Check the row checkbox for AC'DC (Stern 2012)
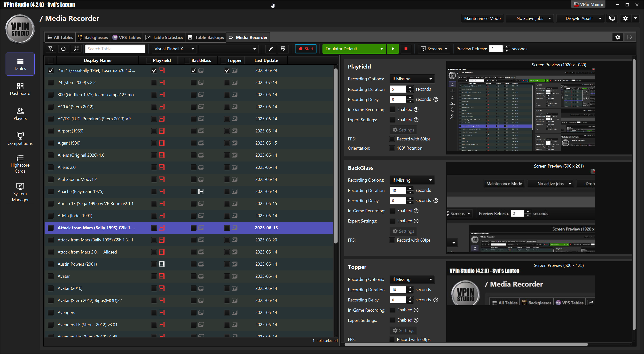The height and width of the screenshot is (354, 644). point(51,107)
